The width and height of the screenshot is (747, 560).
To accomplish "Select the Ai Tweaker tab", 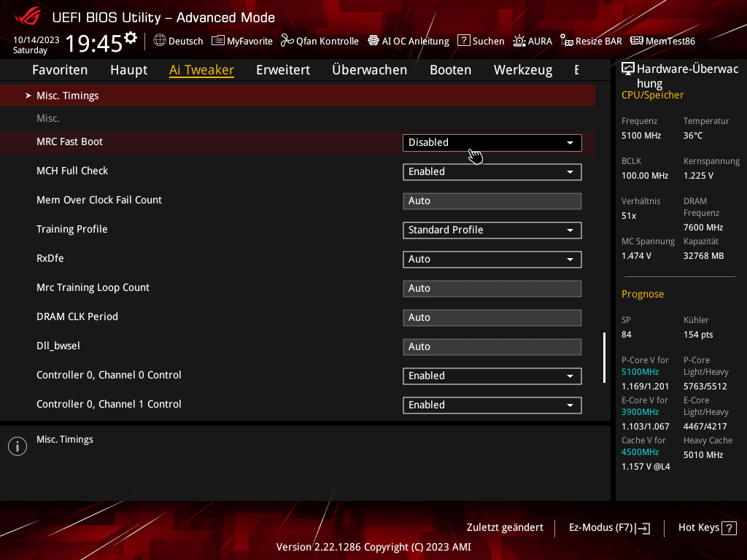I will (x=201, y=70).
